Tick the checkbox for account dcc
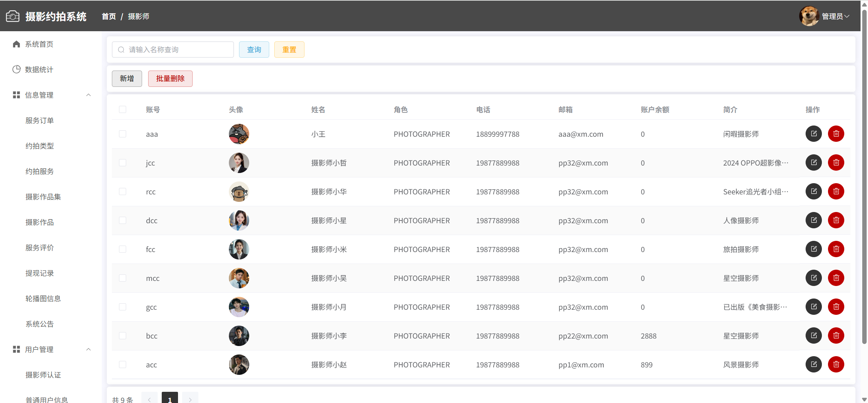Viewport: 868px width, 403px height. 122,220
